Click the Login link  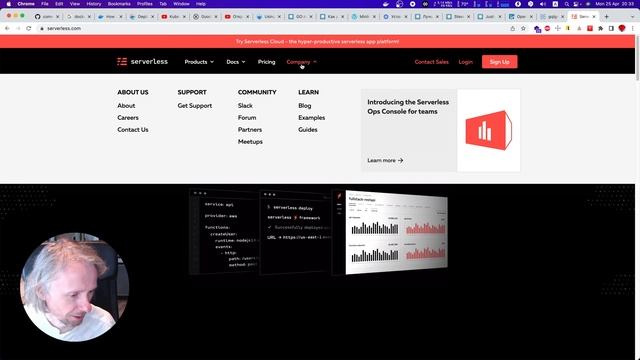(465, 62)
